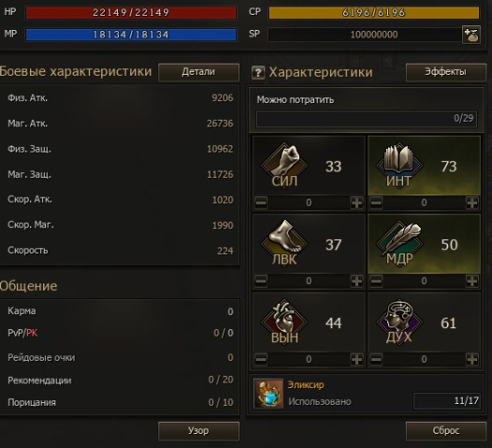Decrease ВЫН with the minus button
Image resolution: width=492 pixels, height=448 pixels.
point(261,359)
